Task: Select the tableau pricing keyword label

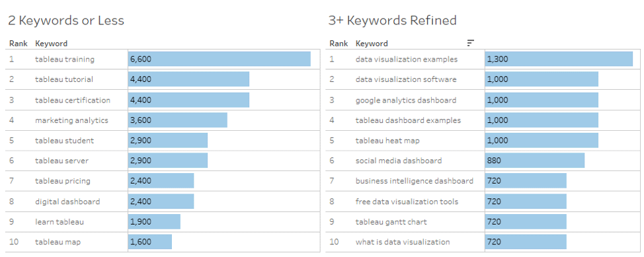Action: (x=62, y=181)
